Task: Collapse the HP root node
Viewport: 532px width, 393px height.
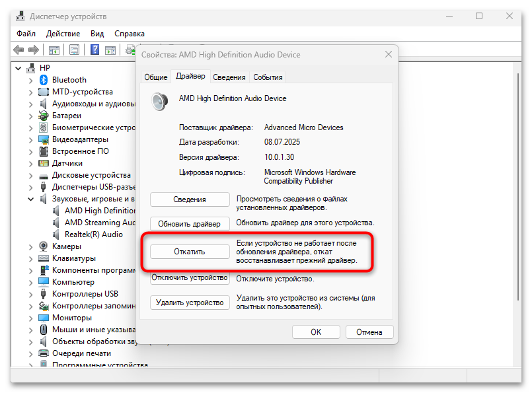Action: click(x=19, y=68)
